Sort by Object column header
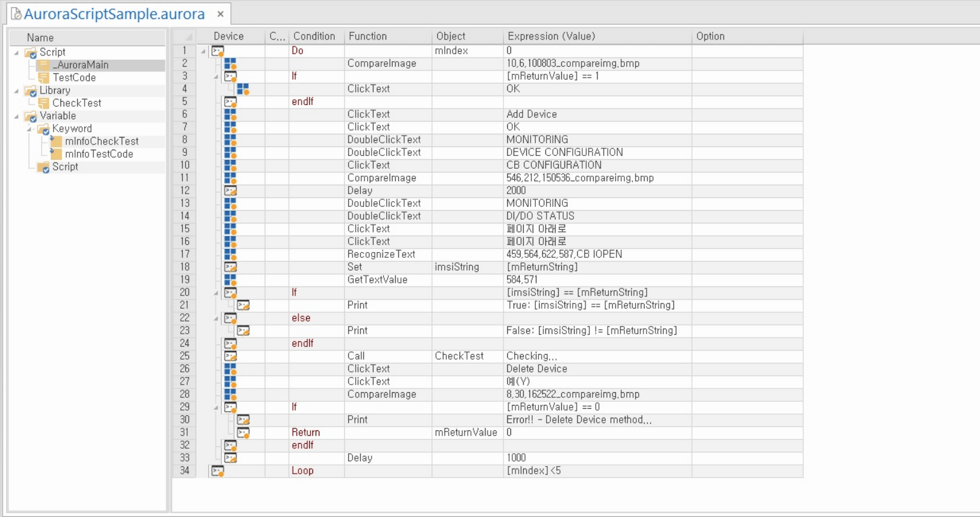980x517 pixels. [468, 36]
